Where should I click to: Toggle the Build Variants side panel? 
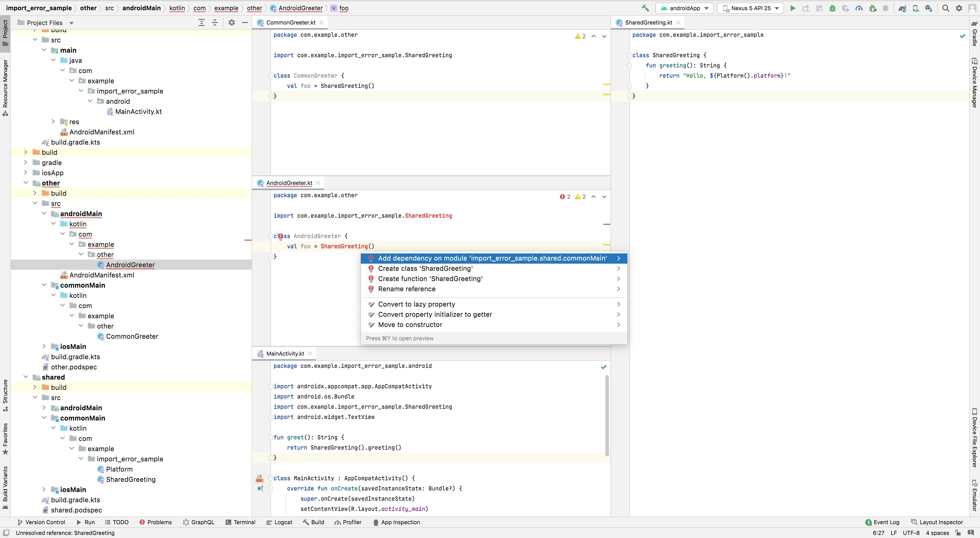point(5,486)
